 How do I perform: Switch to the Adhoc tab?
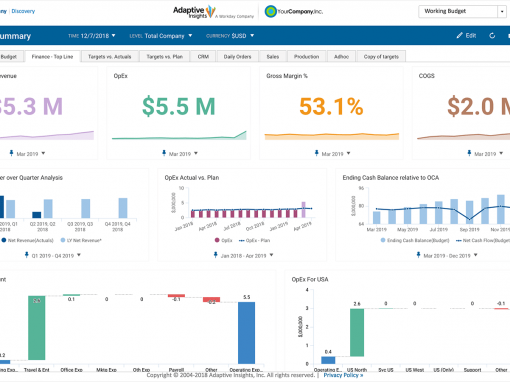341,57
